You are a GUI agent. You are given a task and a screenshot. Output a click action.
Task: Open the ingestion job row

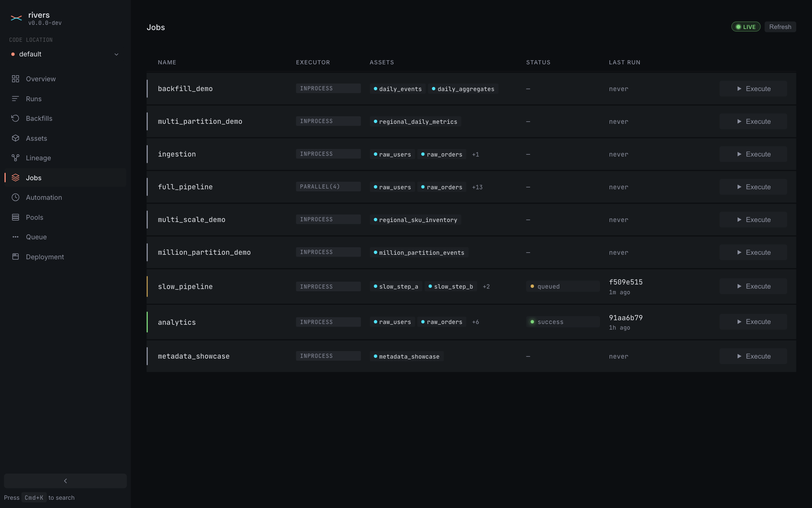[471, 154]
